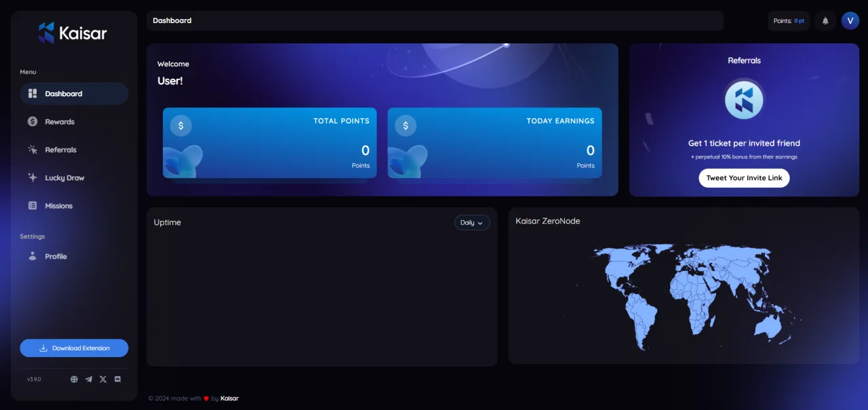Click the Rewards dollar coin icon
Image resolution: width=868 pixels, height=410 pixels.
click(33, 121)
